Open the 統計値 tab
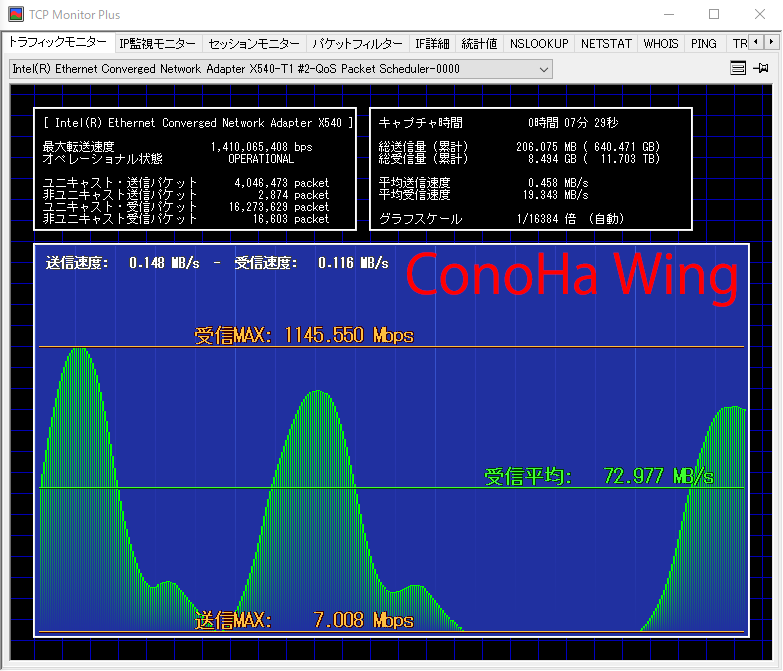The image size is (783, 671). [480, 44]
